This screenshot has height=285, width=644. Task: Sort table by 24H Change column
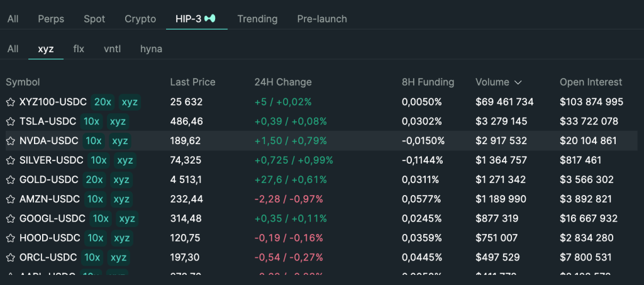[282, 82]
